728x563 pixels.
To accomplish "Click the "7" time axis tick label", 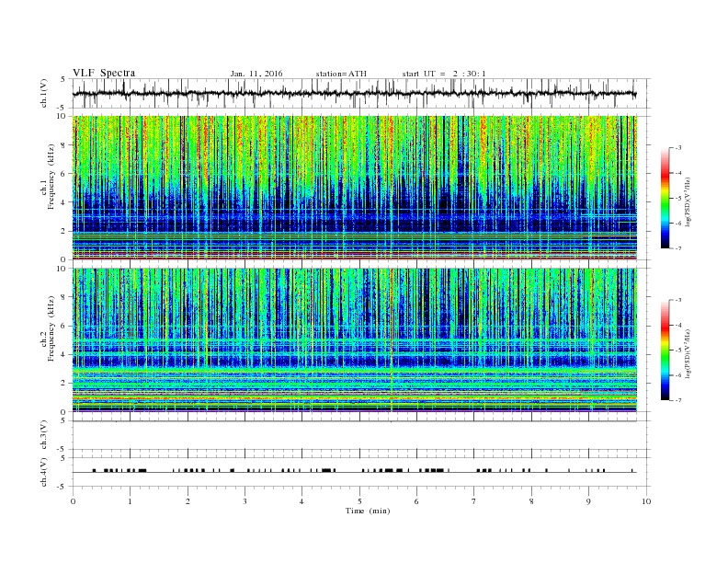I will click(x=474, y=501).
